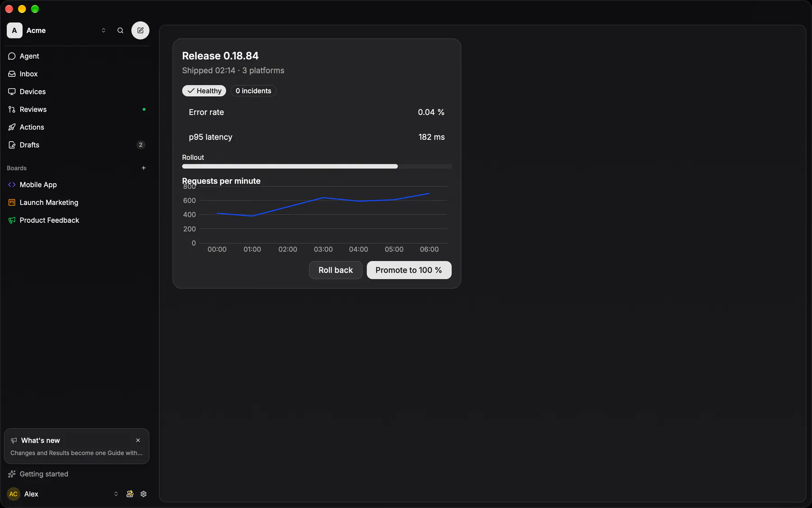Click the Requests per minute chart line
812x508 pixels.
(323, 205)
